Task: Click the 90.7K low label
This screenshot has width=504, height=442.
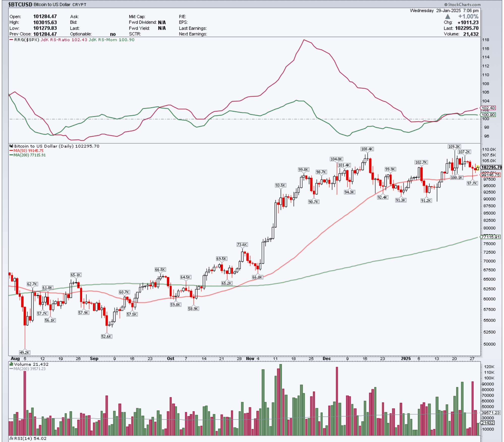Action: (x=314, y=202)
